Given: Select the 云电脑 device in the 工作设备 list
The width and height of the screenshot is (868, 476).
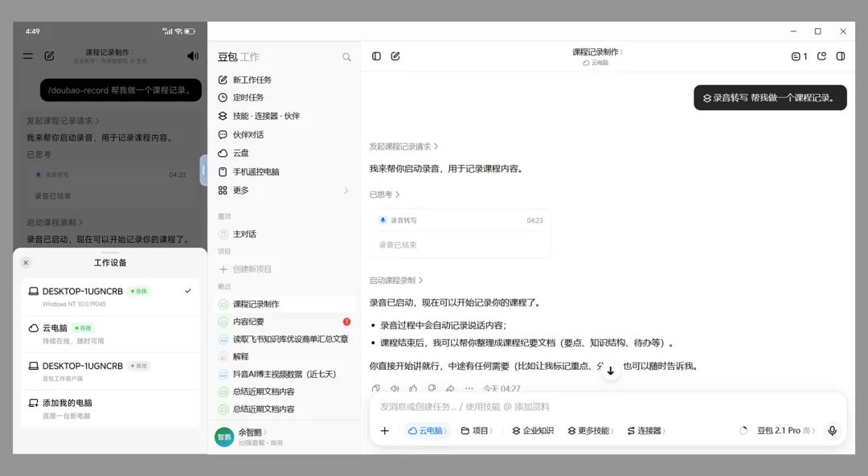Looking at the screenshot, I should pyautogui.click(x=110, y=334).
